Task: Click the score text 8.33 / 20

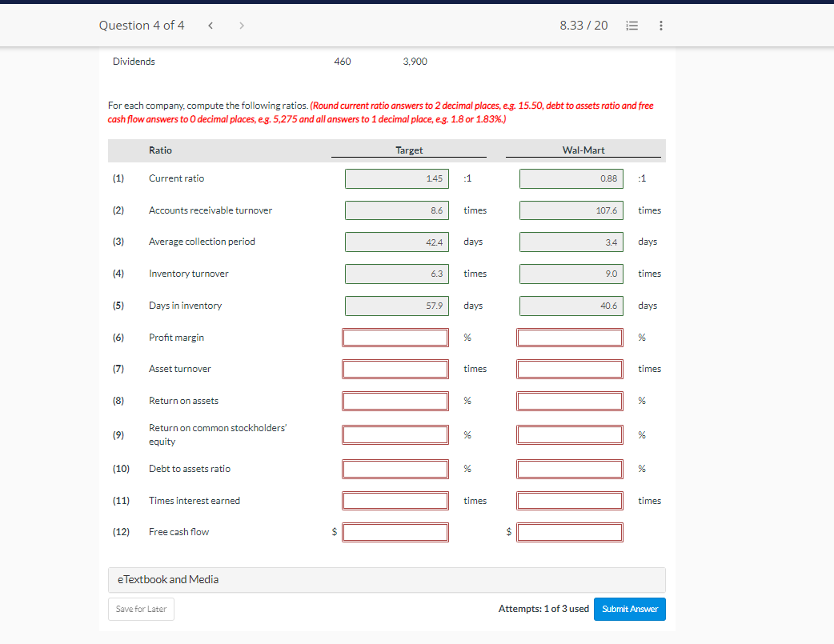Action: [583, 26]
